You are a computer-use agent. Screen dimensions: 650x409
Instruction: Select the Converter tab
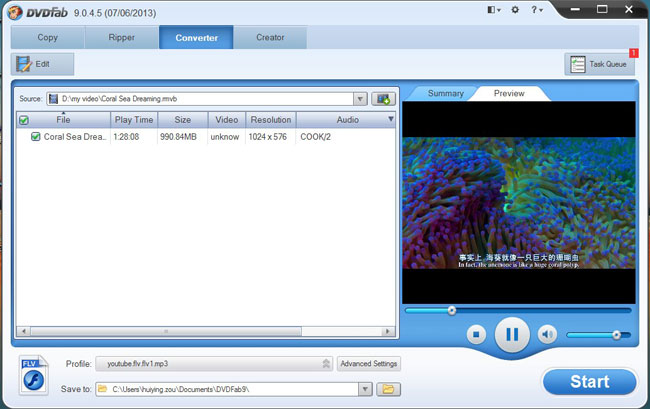[x=196, y=37]
